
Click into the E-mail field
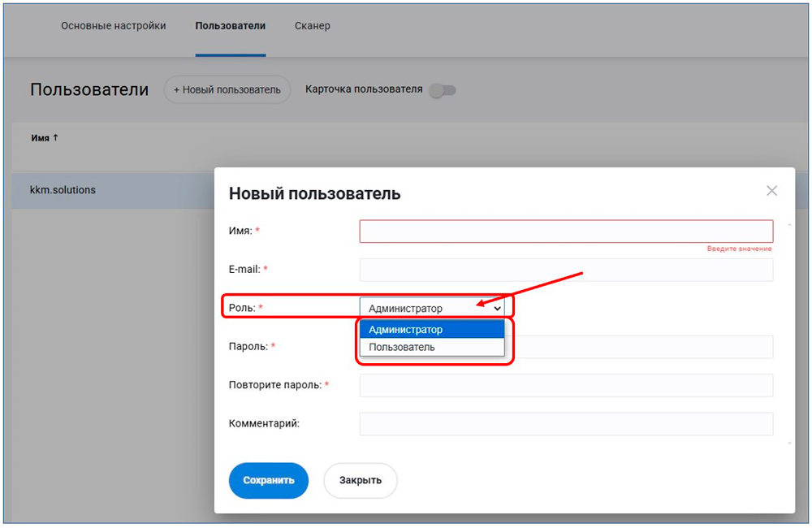tap(566, 270)
